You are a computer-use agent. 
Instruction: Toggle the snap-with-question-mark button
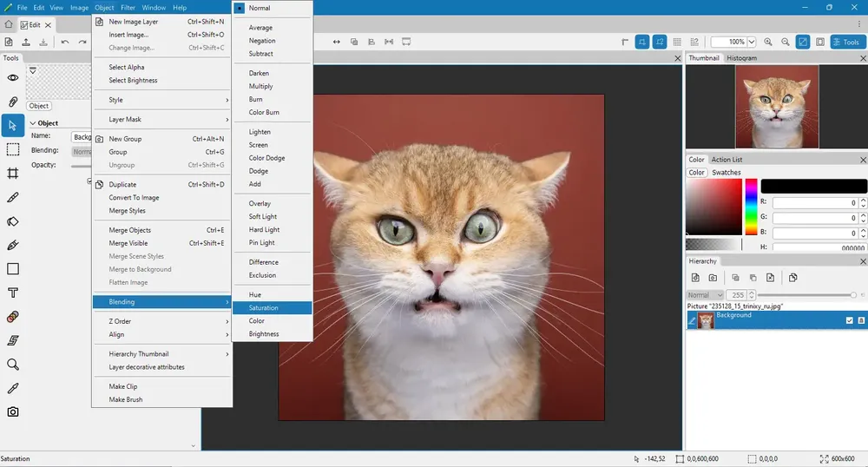pyautogui.click(x=660, y=42)
